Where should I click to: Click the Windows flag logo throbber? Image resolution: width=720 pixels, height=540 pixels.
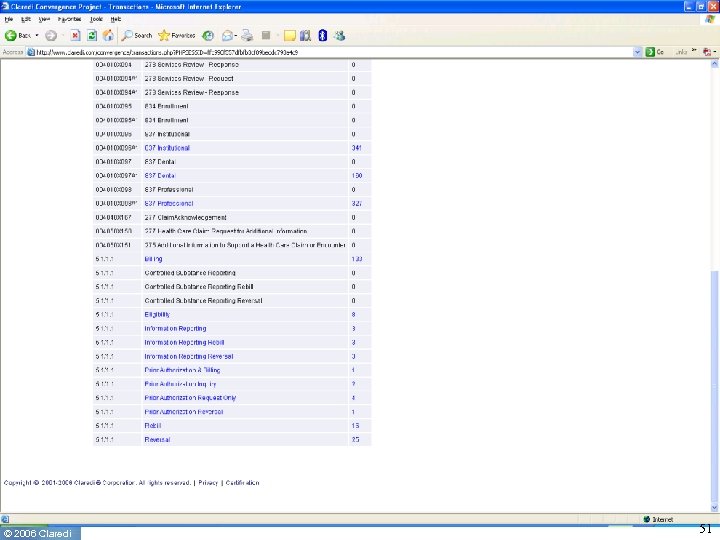[x=710, y=19]
